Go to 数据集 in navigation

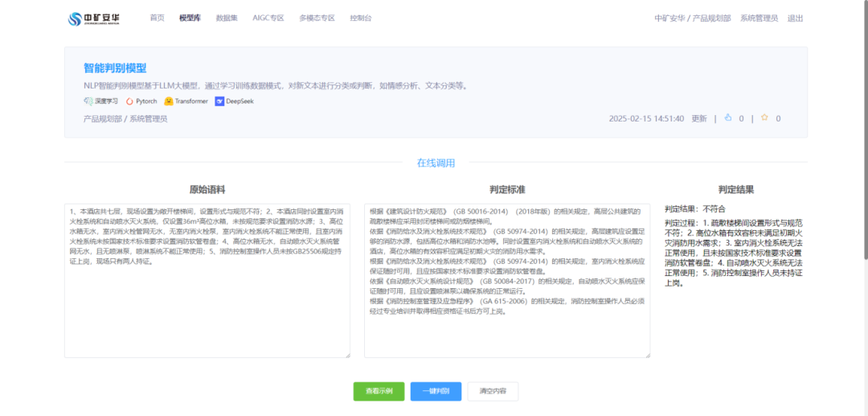click(227, 18)
